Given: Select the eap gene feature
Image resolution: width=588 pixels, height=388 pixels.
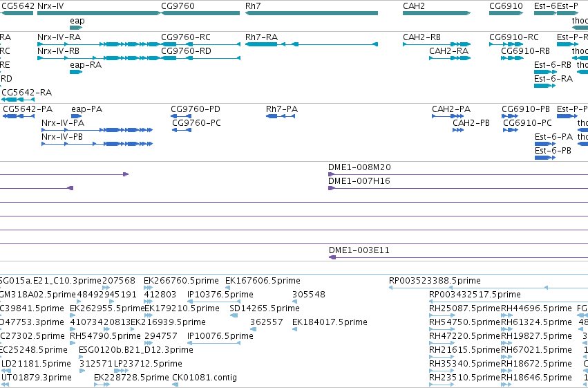Looking at the screenshot, I should coord(76,28).
